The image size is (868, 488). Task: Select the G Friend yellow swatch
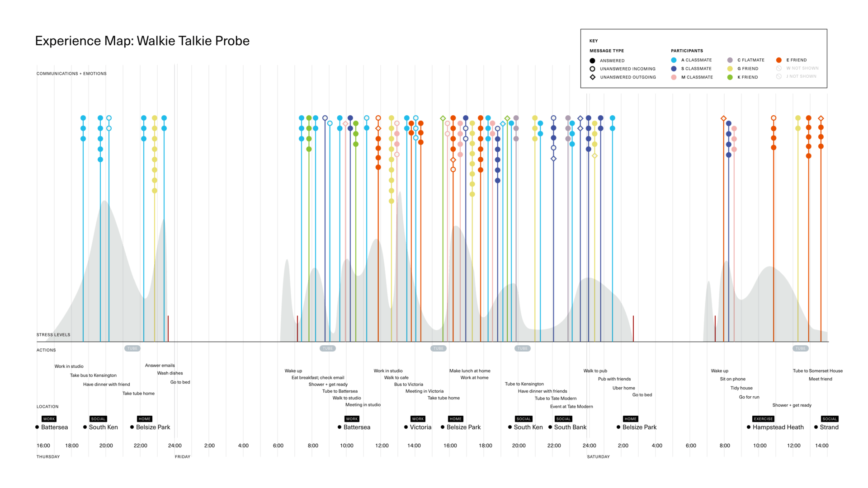pyautogui.click(x=730, y=69)
